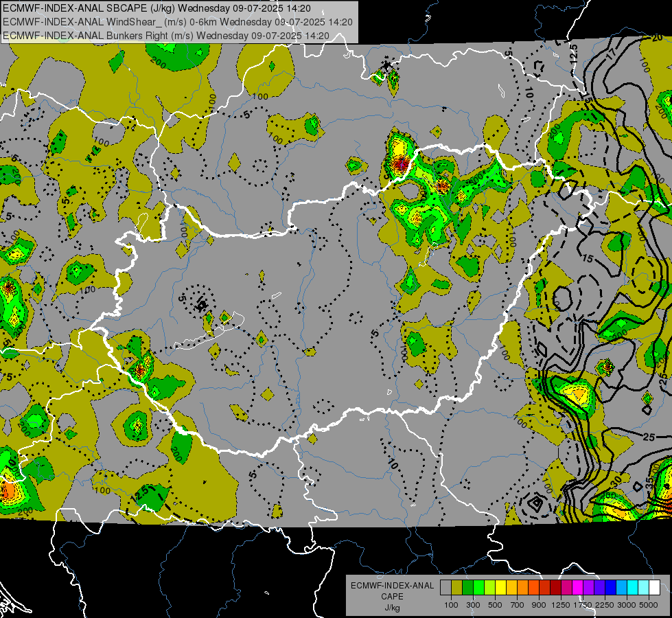Click the CAPE label in the legend
Image resolution: width=672 pixels, height=618 pixels.
pyautogui.click(x=392, y=596)
